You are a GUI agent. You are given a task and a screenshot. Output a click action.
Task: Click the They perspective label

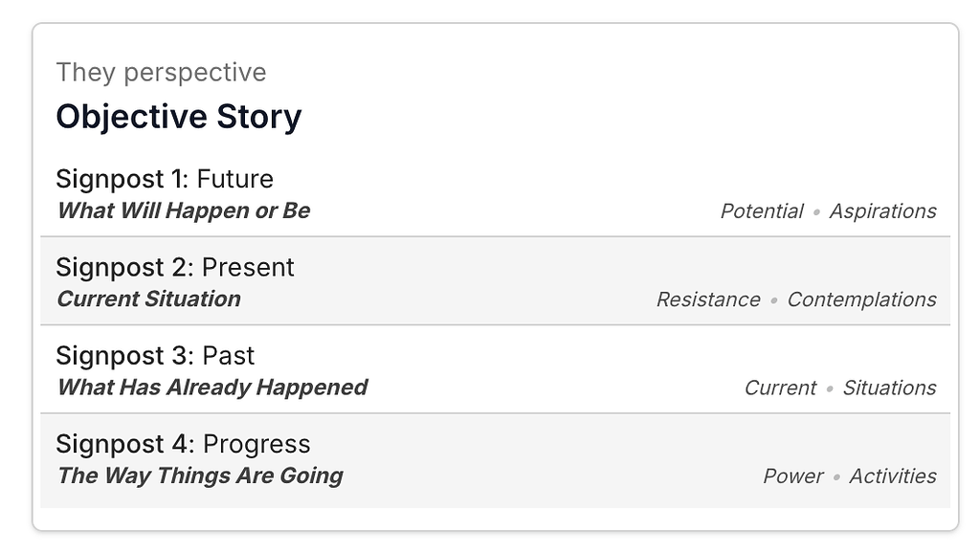161,73
